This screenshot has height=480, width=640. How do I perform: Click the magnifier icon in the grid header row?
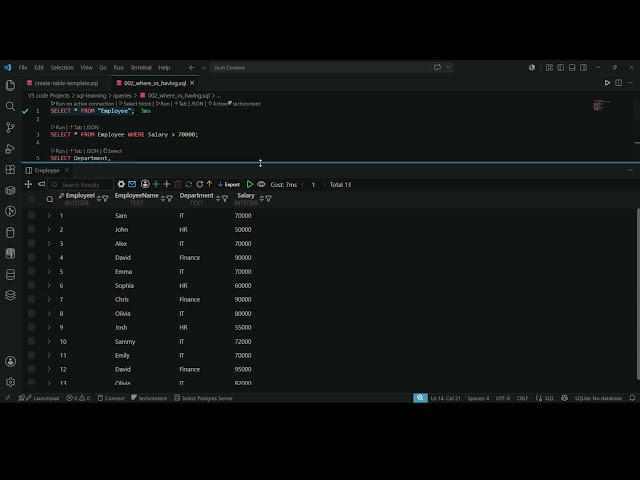[50, 199]
